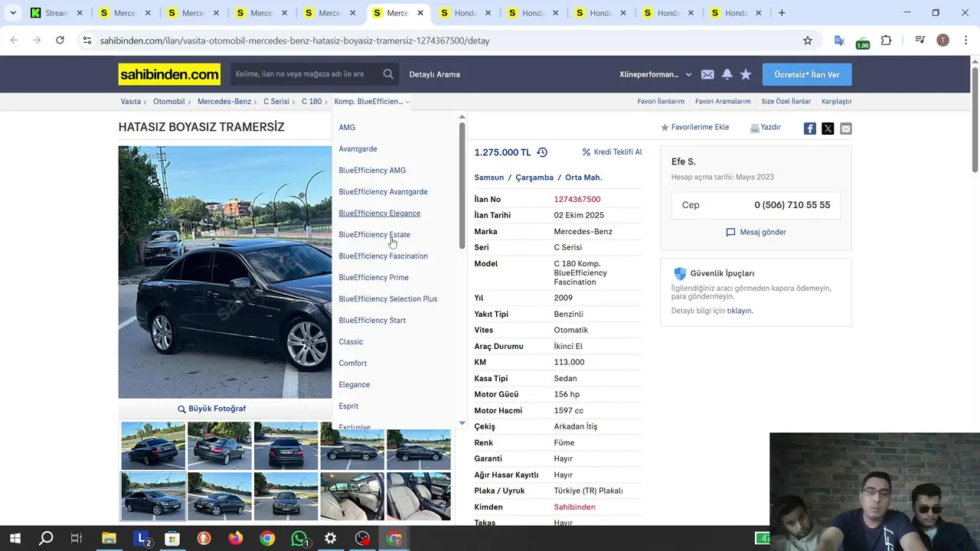Click the Yazdır print link
Image resolution: width=980 pixels, height=551 pixels.
click(x=766, y=128)
